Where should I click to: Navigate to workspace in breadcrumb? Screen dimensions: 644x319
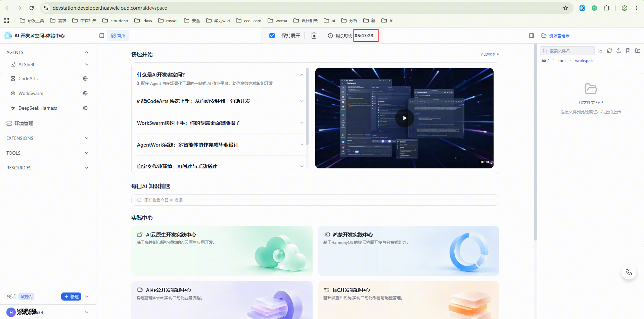585,61
